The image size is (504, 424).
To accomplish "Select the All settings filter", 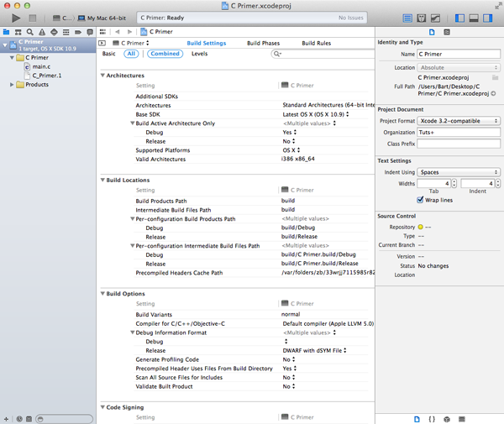I will (131, 54).
